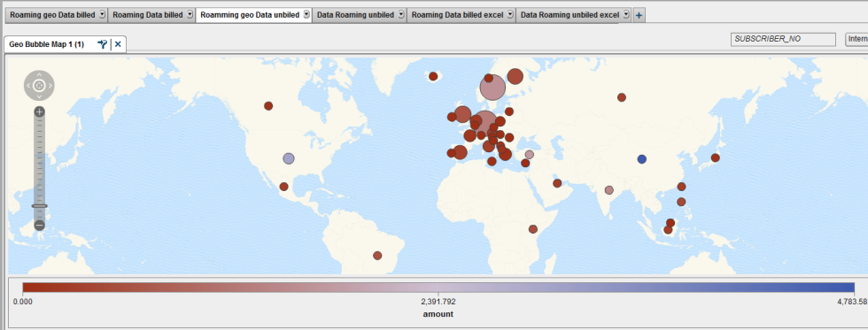
Task: Open dropdown on Roaming Data billed excel tab
Action: (510, 15)
